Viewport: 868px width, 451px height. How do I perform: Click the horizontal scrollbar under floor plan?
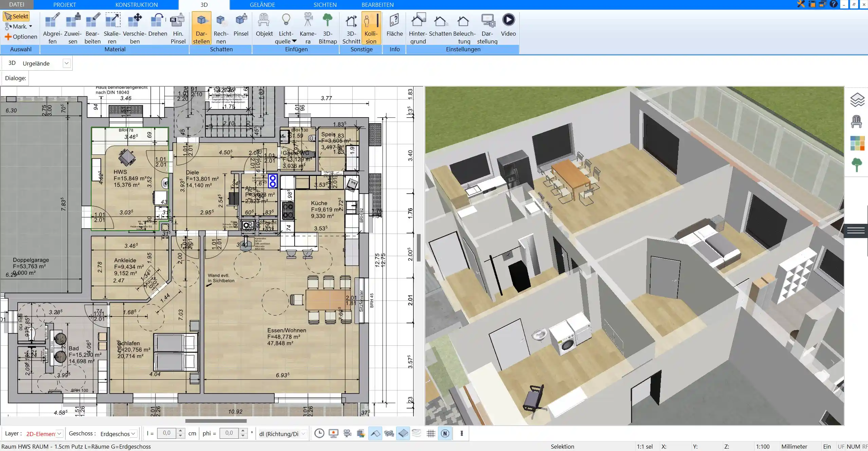216,421
